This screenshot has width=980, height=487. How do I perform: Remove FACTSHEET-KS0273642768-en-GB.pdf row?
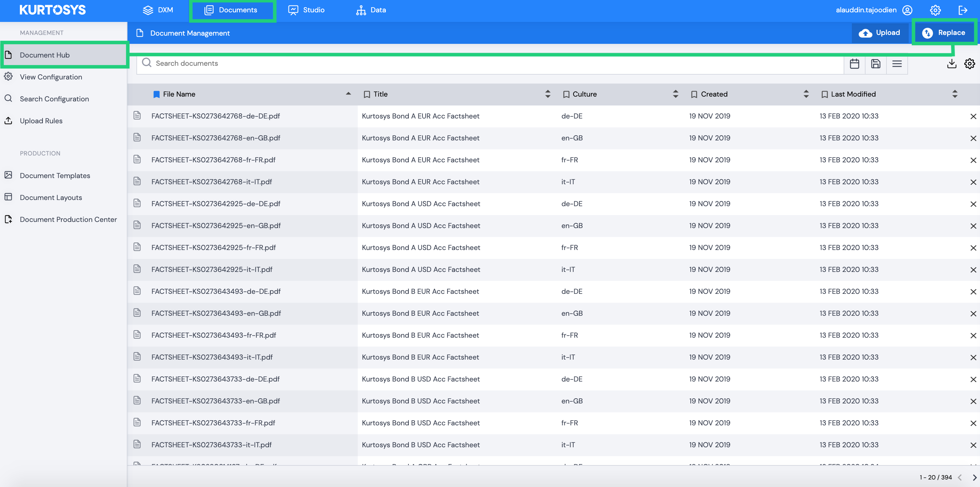[973, 138]
